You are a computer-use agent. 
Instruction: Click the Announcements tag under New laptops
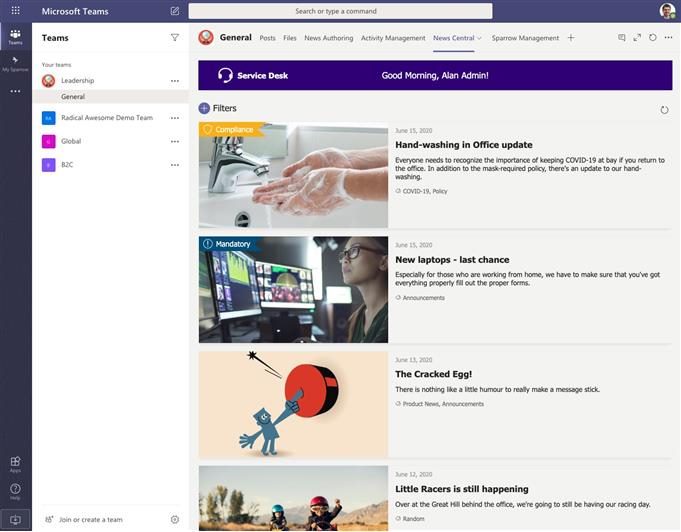tap(423, 298)
